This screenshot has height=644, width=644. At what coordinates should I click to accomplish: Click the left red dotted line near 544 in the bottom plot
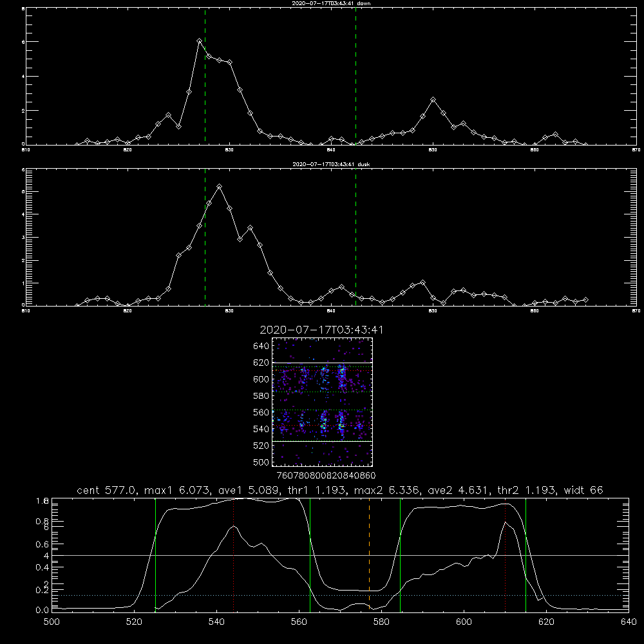(x=233, y=554)
